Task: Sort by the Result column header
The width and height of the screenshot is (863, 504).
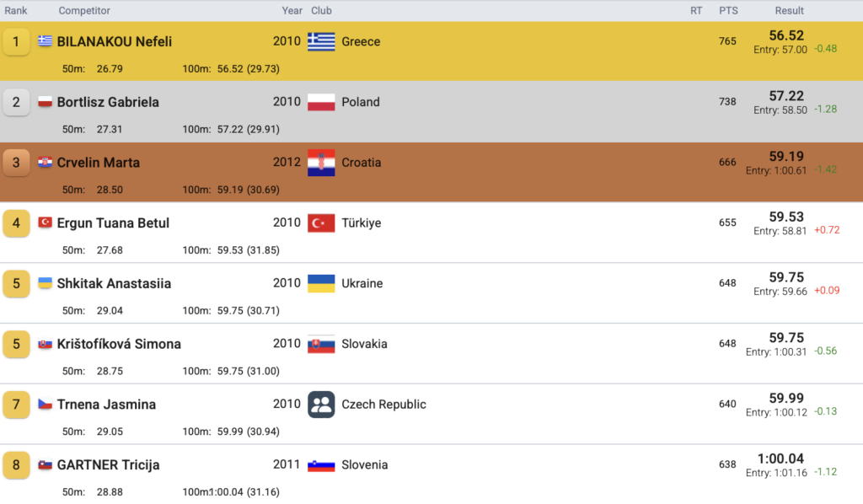Action: (x=790, y=11)
